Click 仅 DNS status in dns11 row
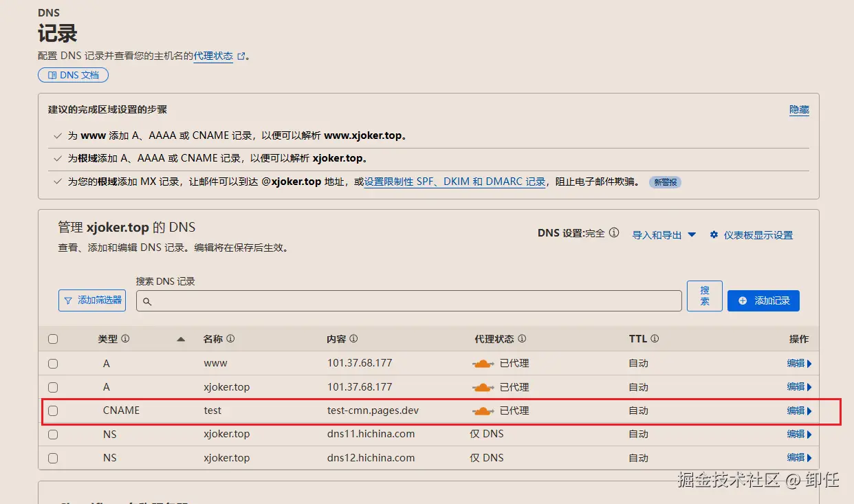Viewport: 854px width, 504px height. [487, 434]
